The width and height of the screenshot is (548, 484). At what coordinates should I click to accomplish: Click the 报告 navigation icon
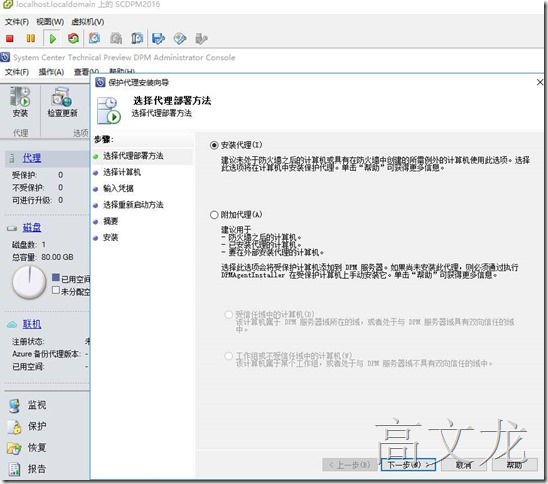point(14,469)
